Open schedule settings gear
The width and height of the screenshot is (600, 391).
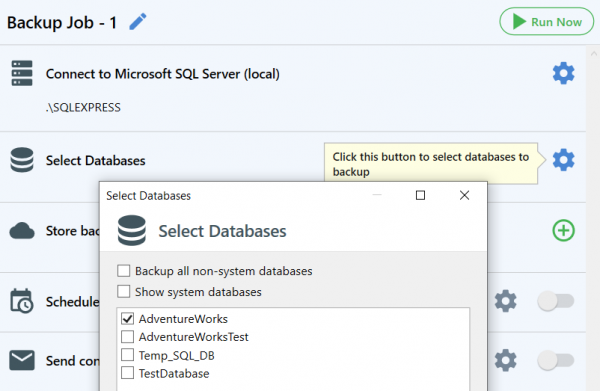click(505, 301)
